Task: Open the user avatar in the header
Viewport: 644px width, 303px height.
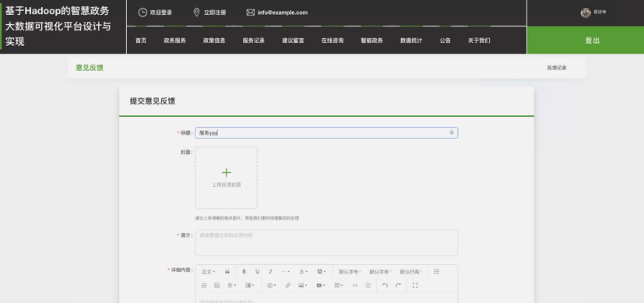Action: coord(586,12)
